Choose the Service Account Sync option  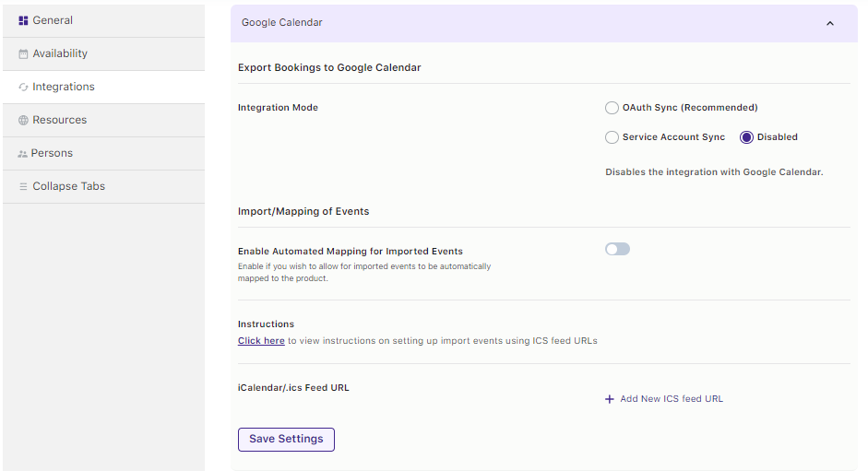tap(612, 137)
